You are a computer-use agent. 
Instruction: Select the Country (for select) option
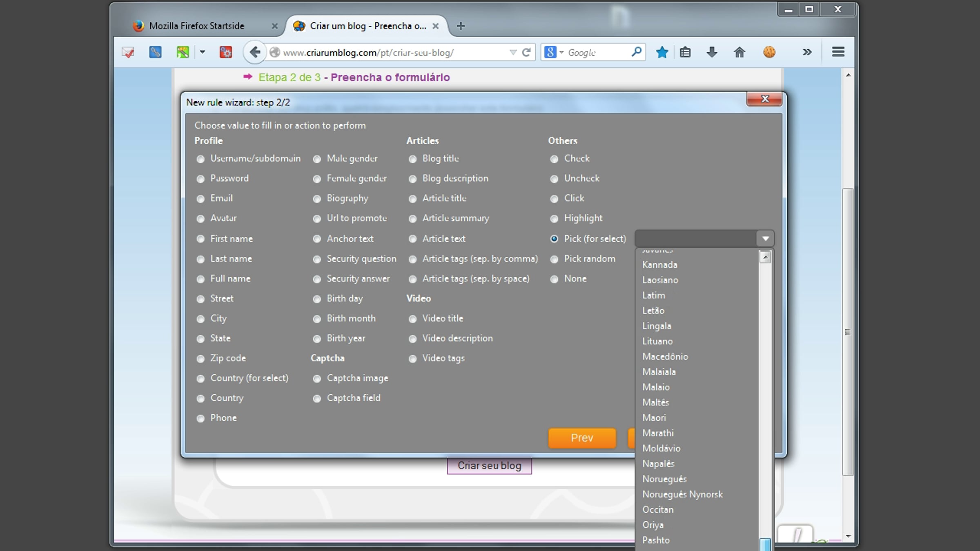click(200, 379)
